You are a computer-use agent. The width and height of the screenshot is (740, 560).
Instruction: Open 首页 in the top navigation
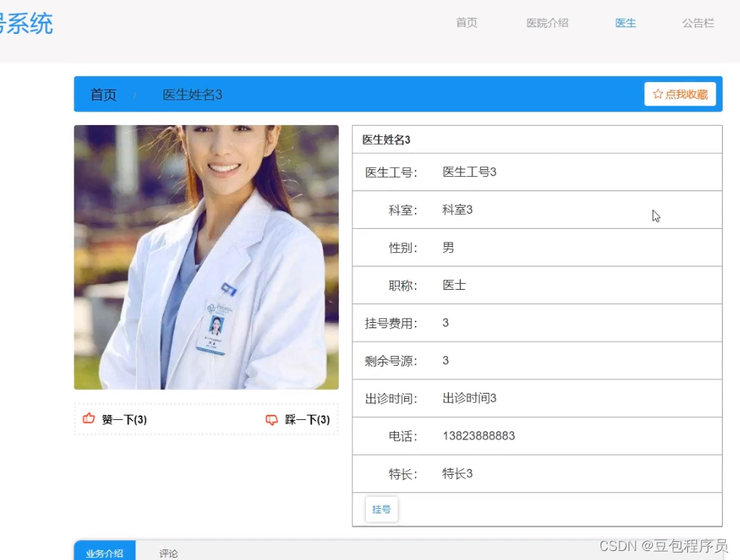(x=466, y=23)
